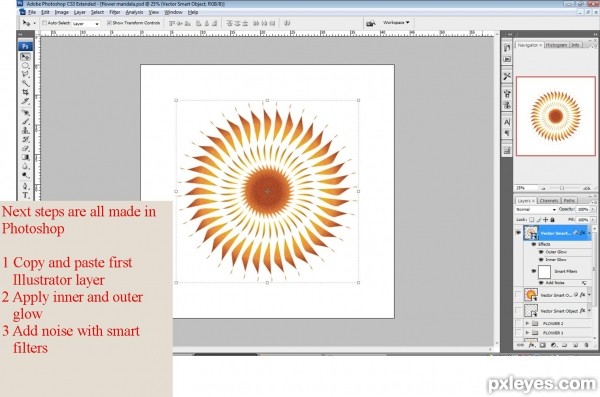Open the Filter menu
The width and height of the screenshot is (600, 397).
click(115, 12)
